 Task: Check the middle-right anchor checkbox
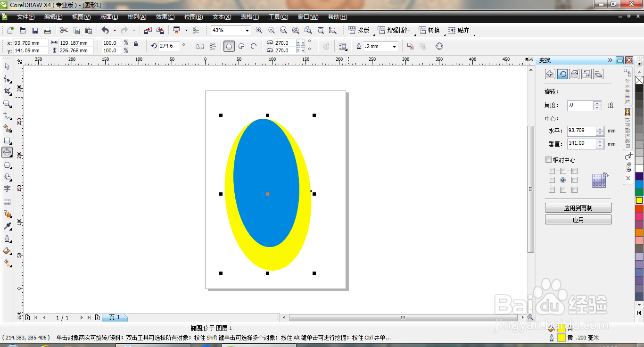tap(574, 180)
